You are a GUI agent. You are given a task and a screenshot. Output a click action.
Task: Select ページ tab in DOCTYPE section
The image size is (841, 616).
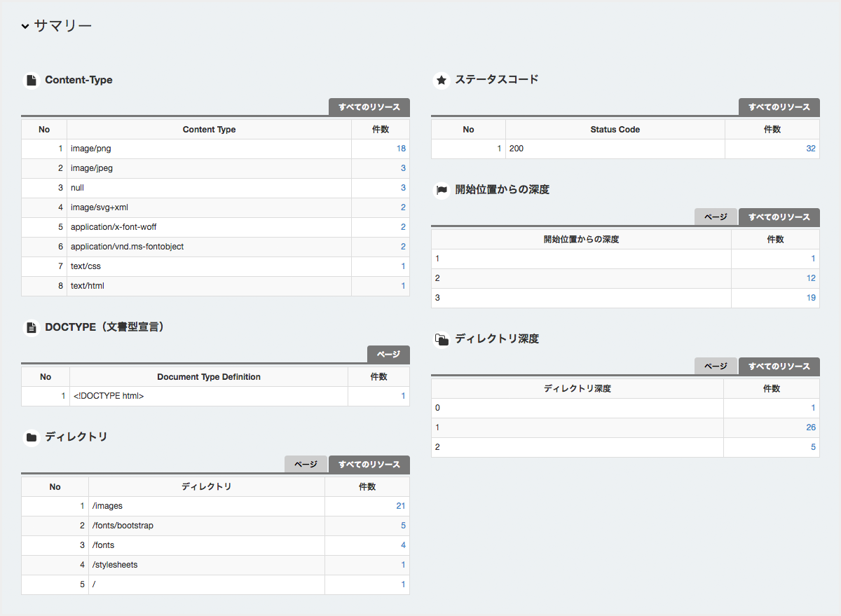388,355
